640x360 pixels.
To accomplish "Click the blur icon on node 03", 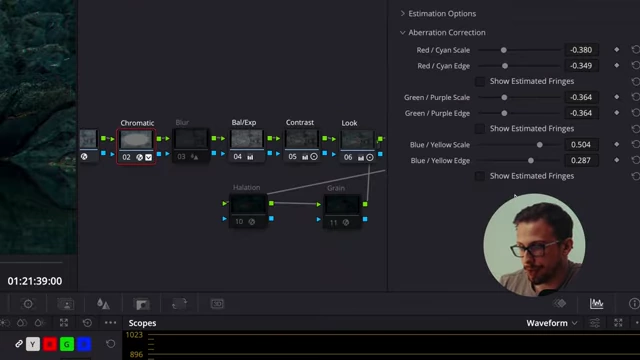I will (194, 157).
